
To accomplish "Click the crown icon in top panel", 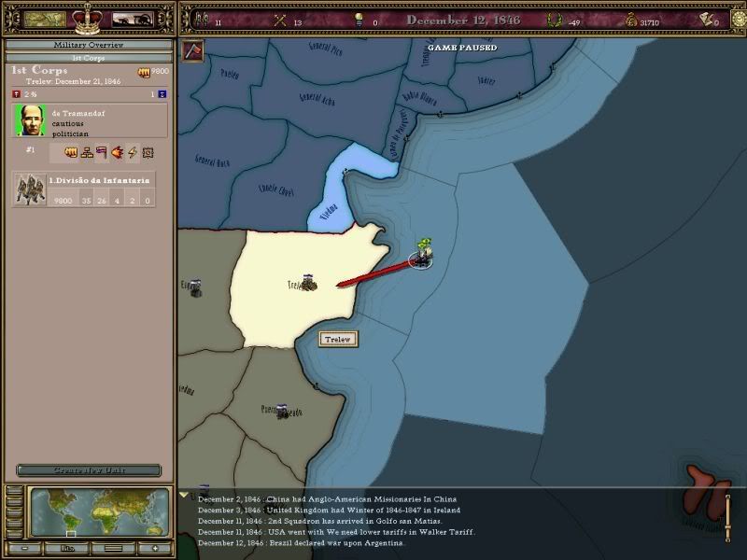I will [87, 17].
